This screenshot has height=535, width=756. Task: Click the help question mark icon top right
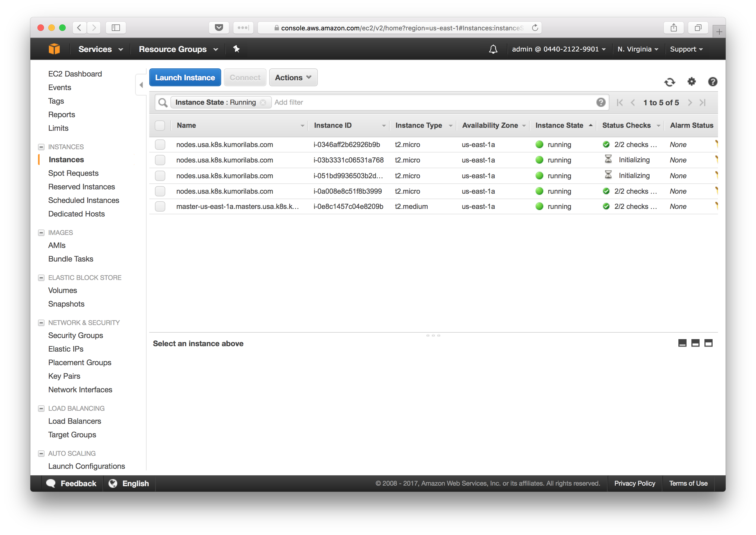click(712, 81)
